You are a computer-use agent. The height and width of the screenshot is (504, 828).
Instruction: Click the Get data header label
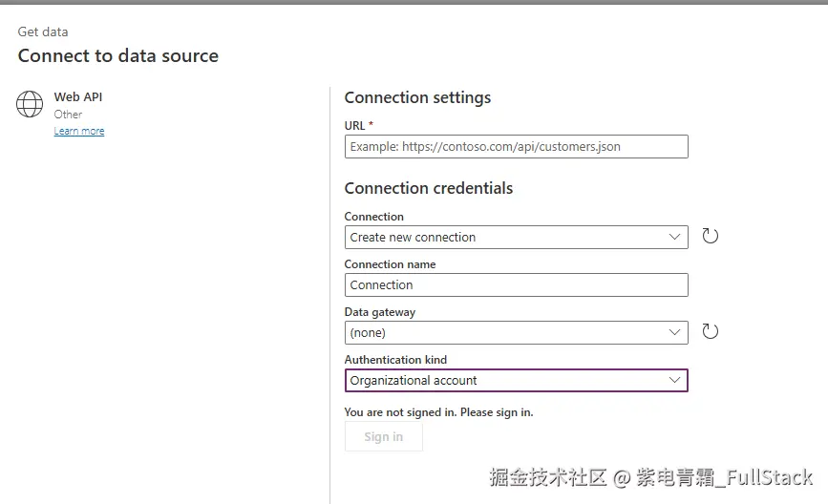click(x=43, y=31)
